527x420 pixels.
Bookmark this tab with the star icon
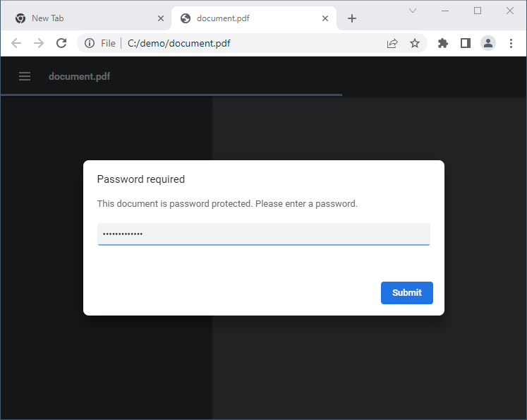coord(415,43)
